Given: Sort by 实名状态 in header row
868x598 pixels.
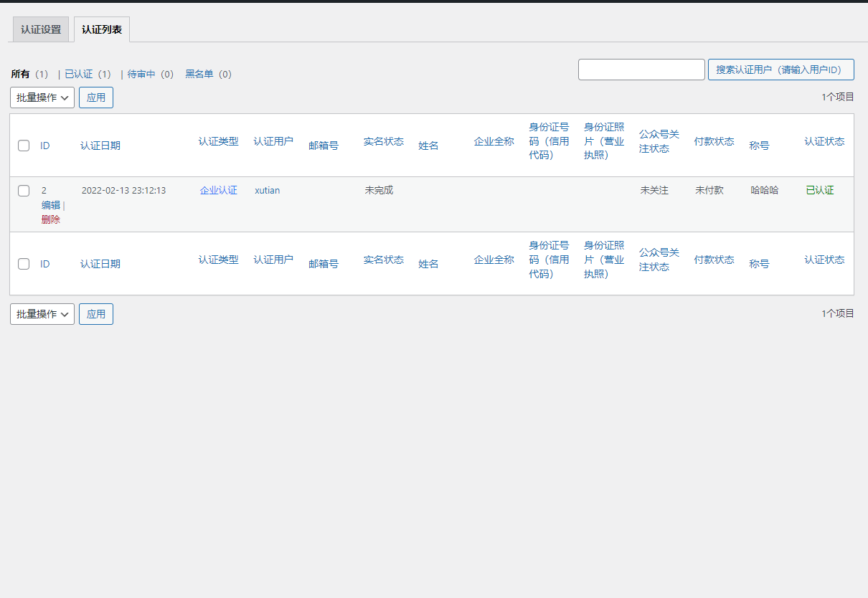Looking at the screenshot, I should pos(384,141).
